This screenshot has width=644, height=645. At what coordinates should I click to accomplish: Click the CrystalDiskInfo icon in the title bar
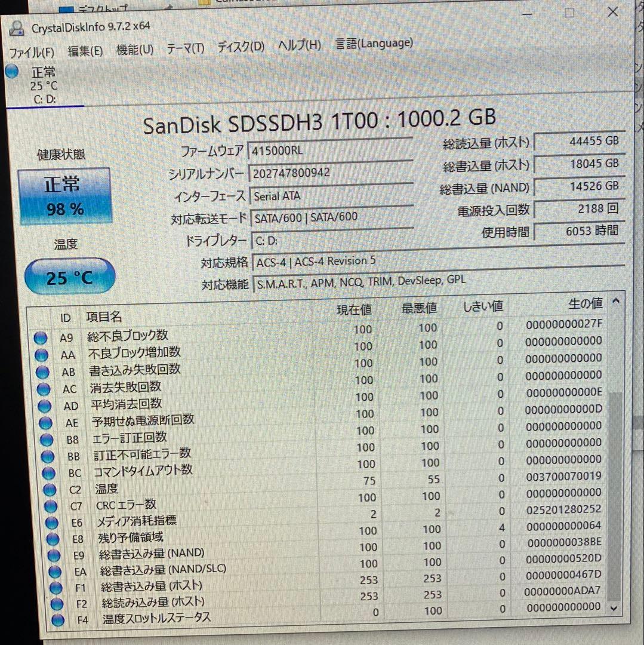tap(16, 27)
